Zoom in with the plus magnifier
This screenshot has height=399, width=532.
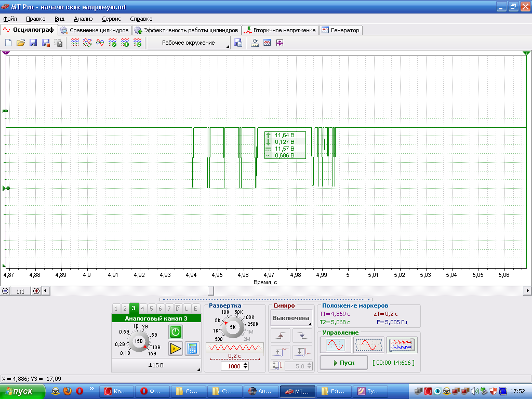(x=36, y=291)
